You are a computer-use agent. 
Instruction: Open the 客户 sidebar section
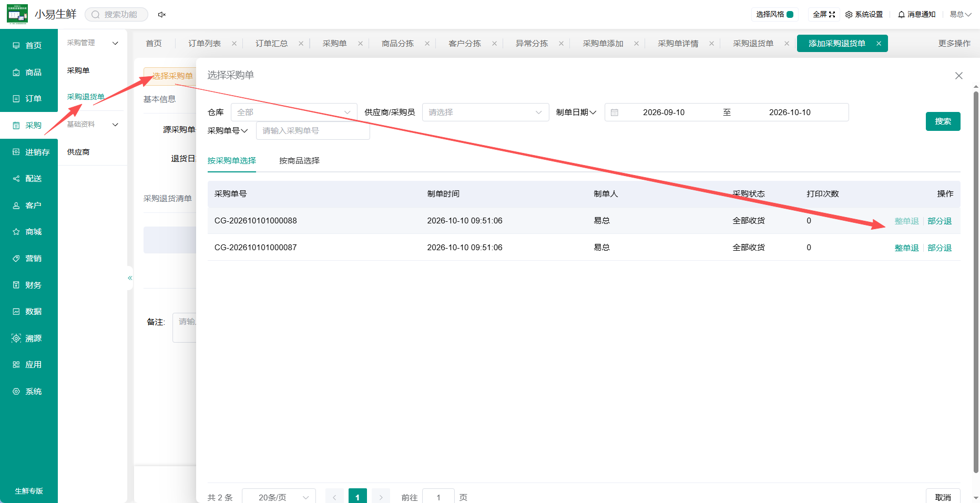pyautogui.click(x=28, y=205)
